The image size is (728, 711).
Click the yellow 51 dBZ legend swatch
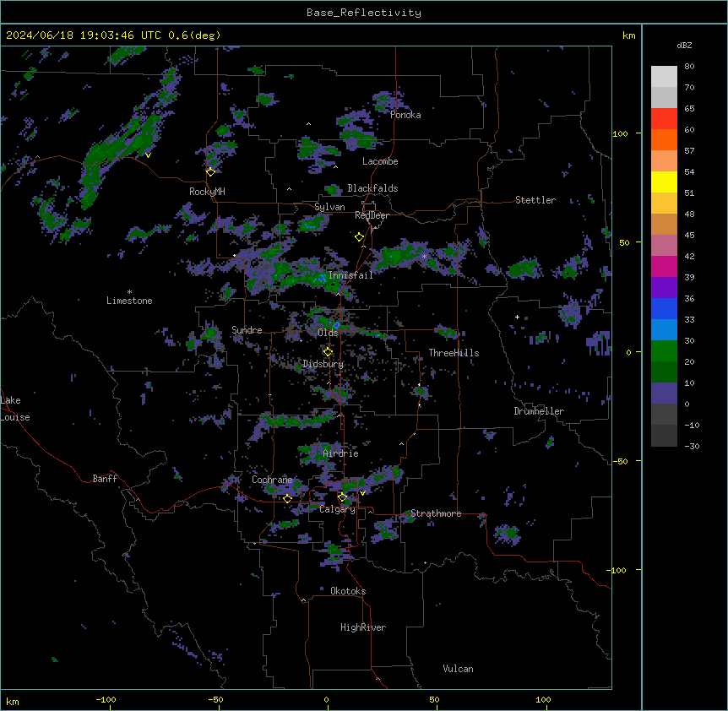point(664,182)
